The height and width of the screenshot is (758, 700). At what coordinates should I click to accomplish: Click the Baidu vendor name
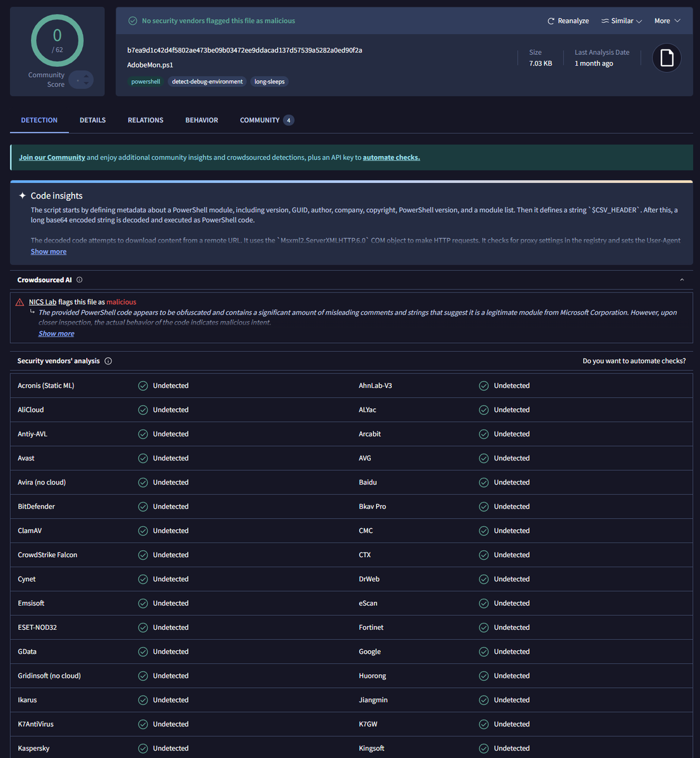pos(368,483)
